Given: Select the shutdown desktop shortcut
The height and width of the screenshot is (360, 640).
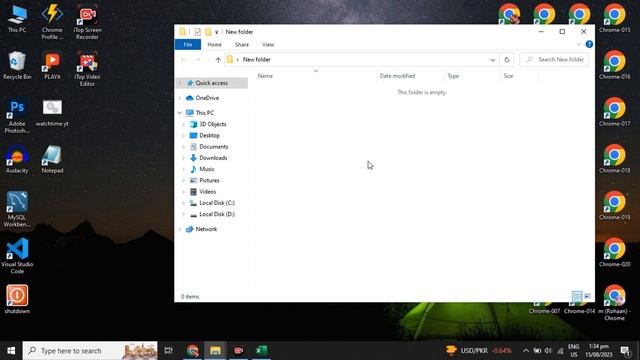Looking at the screenshot, I should point(17,300).
